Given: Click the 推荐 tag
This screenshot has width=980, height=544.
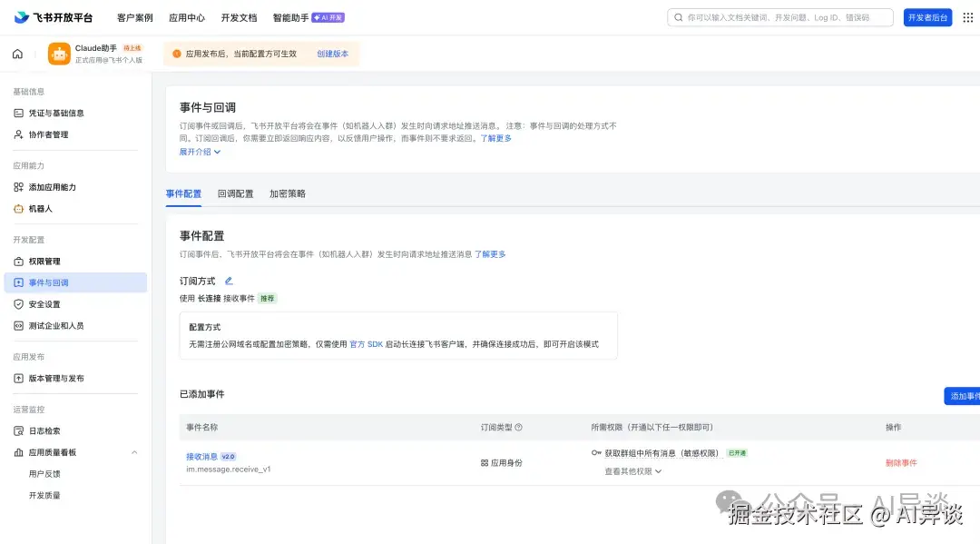Looking at the screenshot, I should tap(268, 298).
